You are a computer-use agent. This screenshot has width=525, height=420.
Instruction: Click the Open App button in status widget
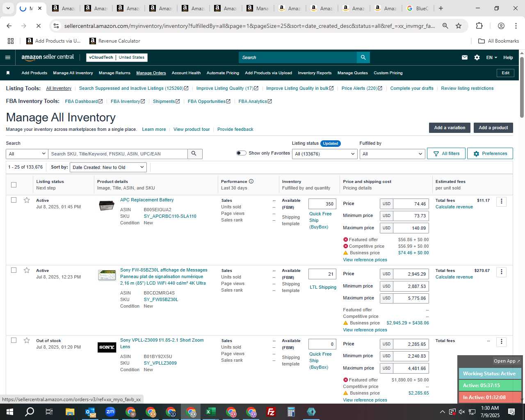pyautogui.click(x=507, y=361)
